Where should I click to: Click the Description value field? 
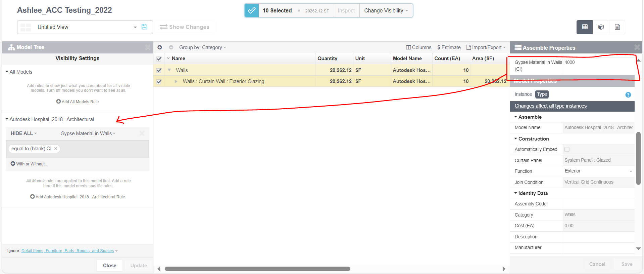pyautogui.click(x=599, y=237)
